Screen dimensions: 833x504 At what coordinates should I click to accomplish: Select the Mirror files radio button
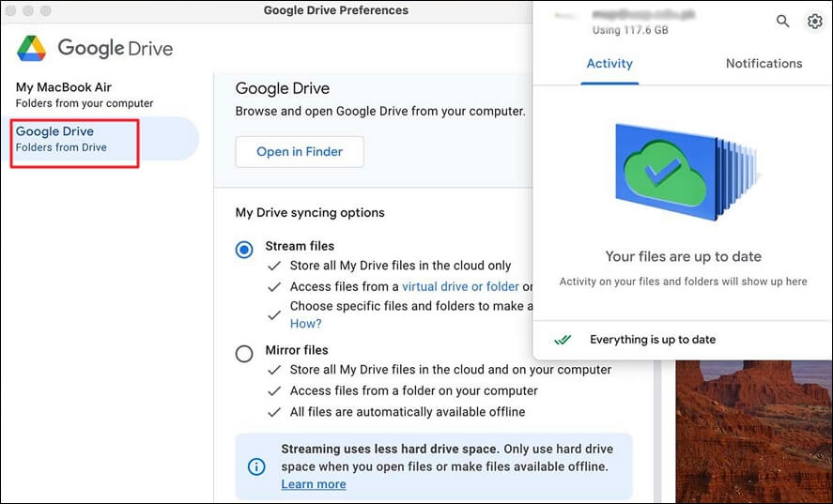(x=244, y=353)
